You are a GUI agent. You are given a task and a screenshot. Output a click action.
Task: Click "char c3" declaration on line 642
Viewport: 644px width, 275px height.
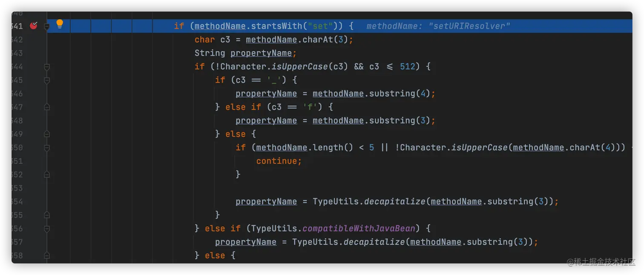pos(213,40)
